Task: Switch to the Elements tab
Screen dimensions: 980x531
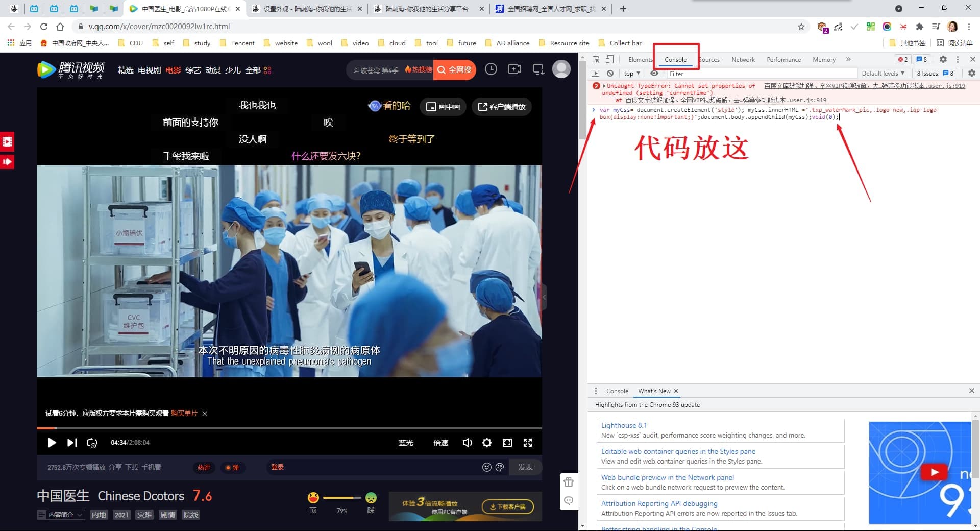Action: [x=640, y=60]
